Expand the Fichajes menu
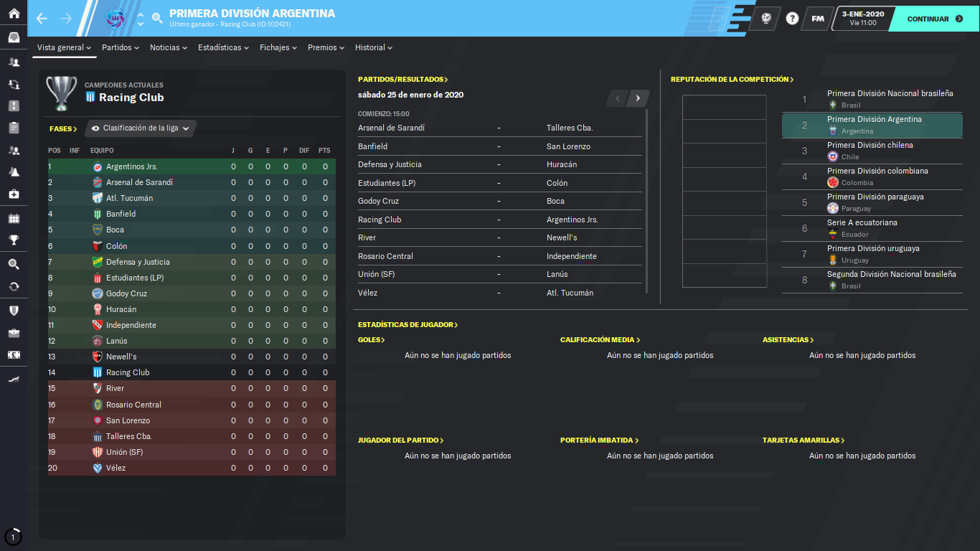The width and height of the screenshot is (980, 551). coord(278,47)
